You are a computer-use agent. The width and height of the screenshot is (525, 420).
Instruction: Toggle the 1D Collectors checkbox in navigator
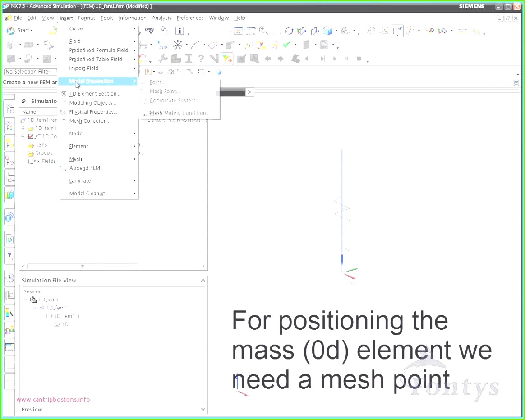point(31,136)
